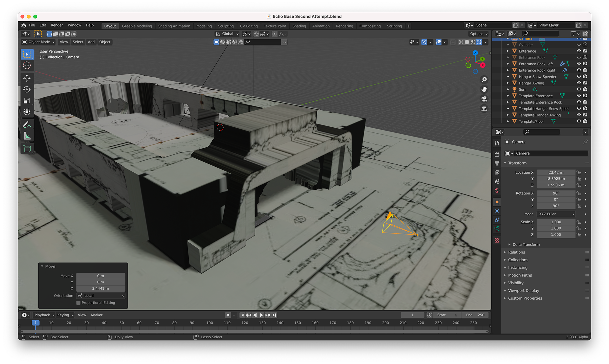Jump to the timeline end frame
609x364 pixels.
pyautogui.click(x=274, y=315)
